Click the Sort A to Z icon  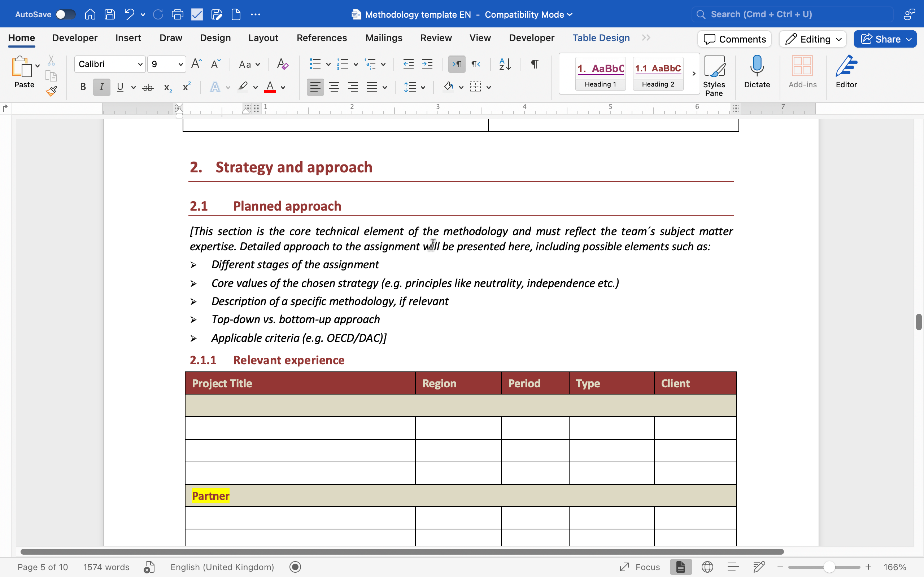pos(505,64)
